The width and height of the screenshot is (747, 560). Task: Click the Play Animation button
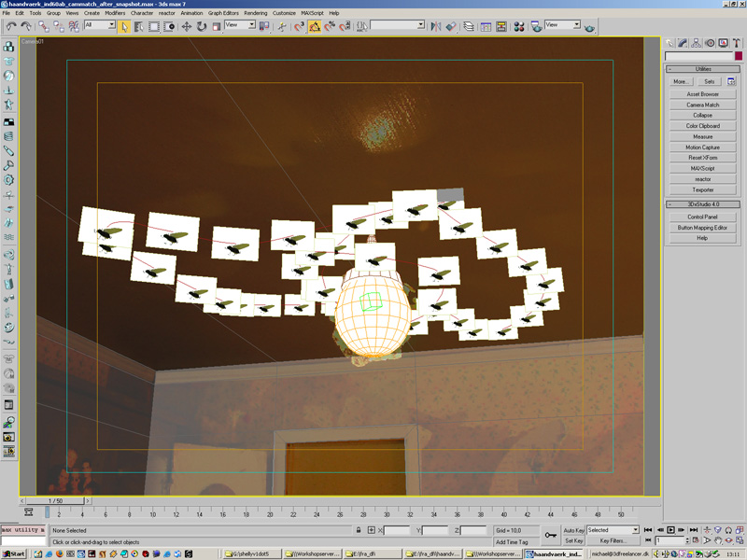click(670, 530)
